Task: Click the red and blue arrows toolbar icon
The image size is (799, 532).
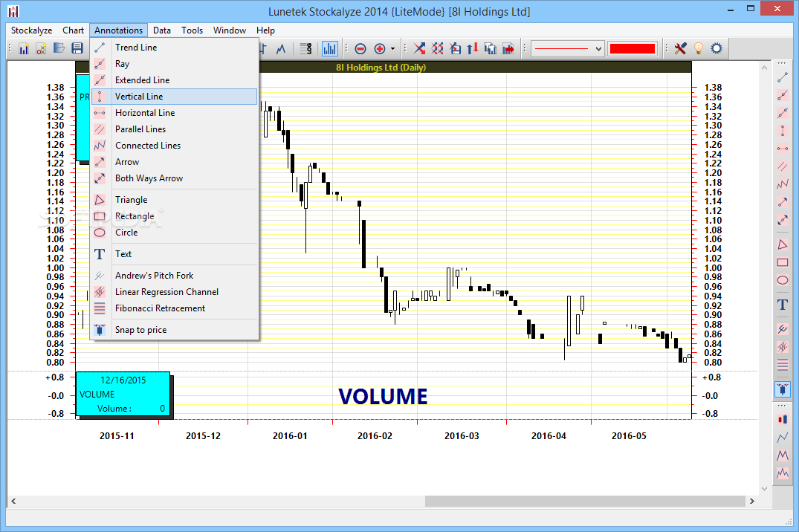Action: (x=473, y=49)
